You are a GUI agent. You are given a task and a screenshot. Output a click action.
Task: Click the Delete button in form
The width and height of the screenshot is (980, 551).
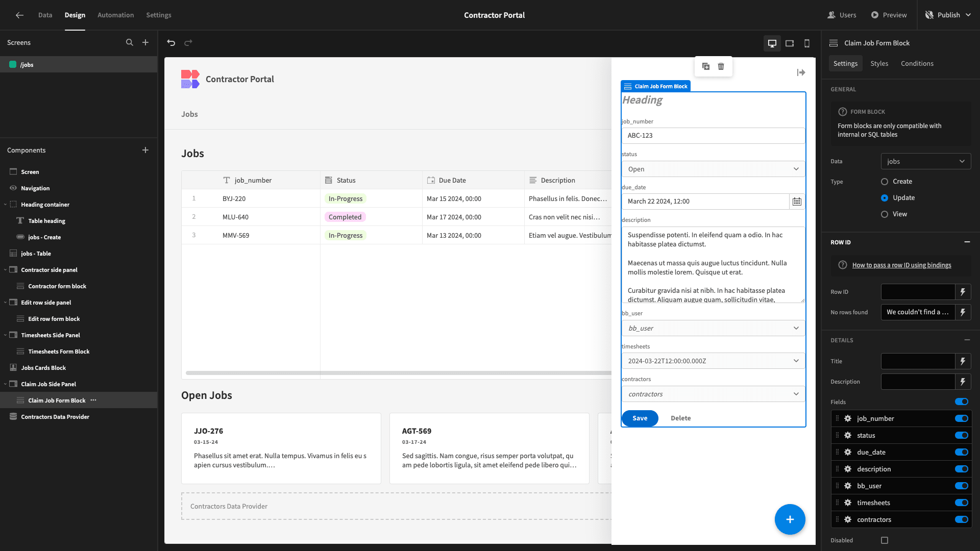click(680, 418)
